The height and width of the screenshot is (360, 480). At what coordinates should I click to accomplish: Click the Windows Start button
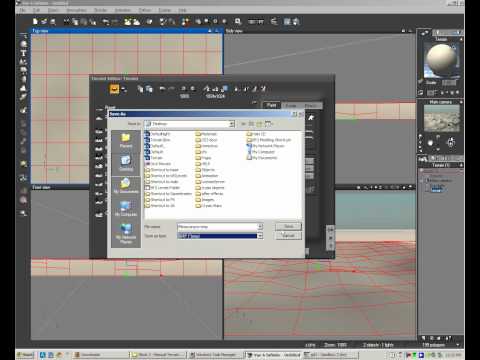pos(25,355)
